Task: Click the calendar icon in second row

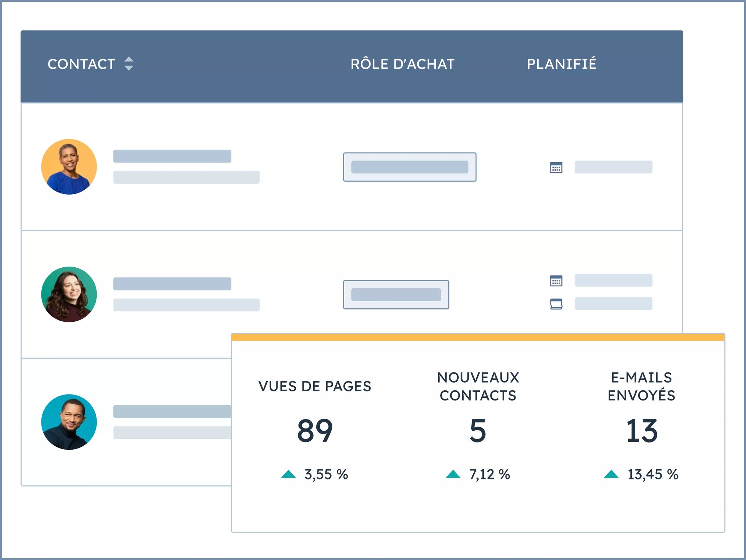Action: click(556, 281)
